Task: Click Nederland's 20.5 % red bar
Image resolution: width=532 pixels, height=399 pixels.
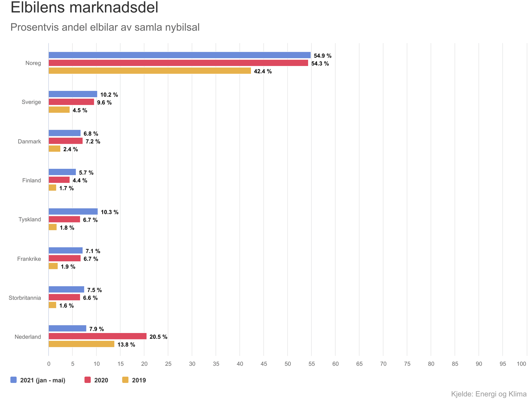Action: [98, 336]
